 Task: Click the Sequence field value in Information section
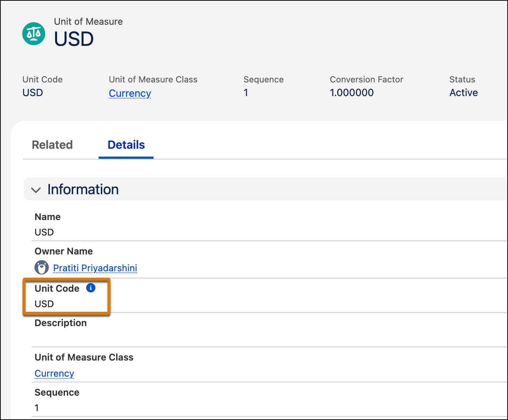click(x=37, y=407)
